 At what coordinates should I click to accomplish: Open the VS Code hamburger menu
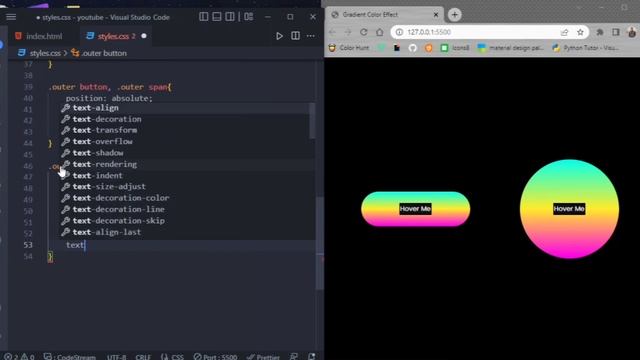[11, 17]
